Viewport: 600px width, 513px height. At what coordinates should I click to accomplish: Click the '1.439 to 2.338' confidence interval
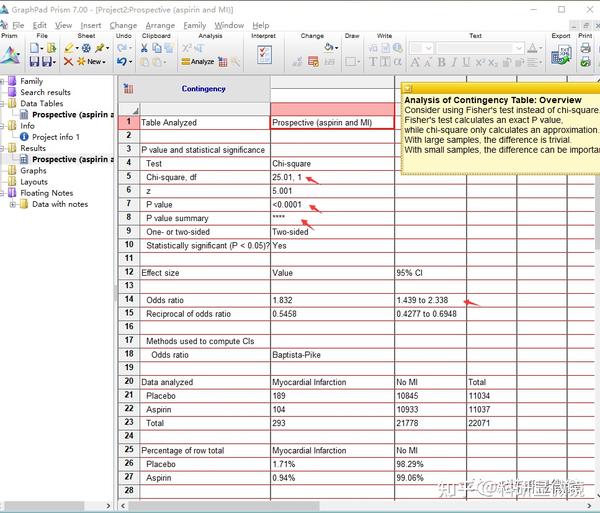[x=422, y=300]
